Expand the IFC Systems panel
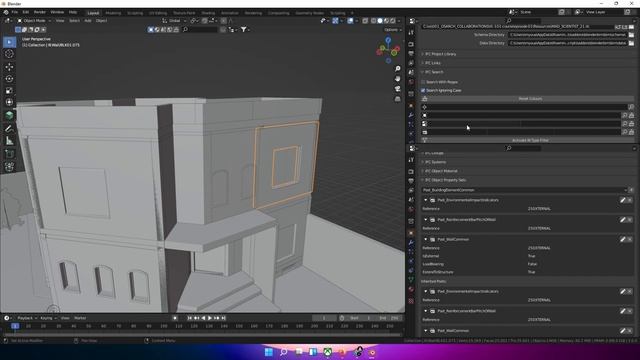This screenshot has width=640, height=360. [436, 162]
